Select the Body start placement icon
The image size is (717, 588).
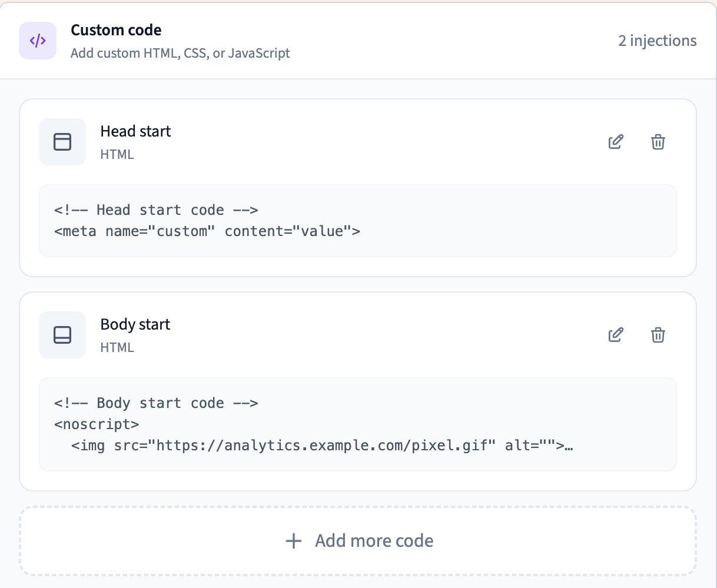point(62,334)
